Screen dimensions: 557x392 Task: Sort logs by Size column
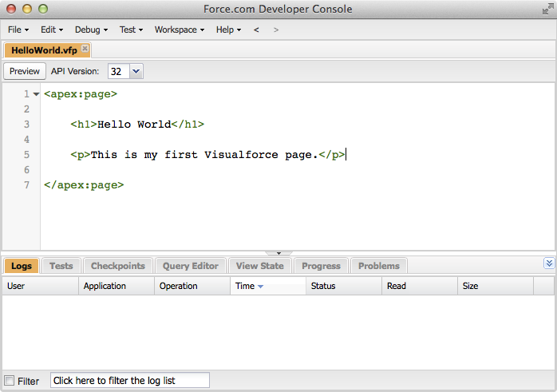pyautogui.click(x=496, y=286)
